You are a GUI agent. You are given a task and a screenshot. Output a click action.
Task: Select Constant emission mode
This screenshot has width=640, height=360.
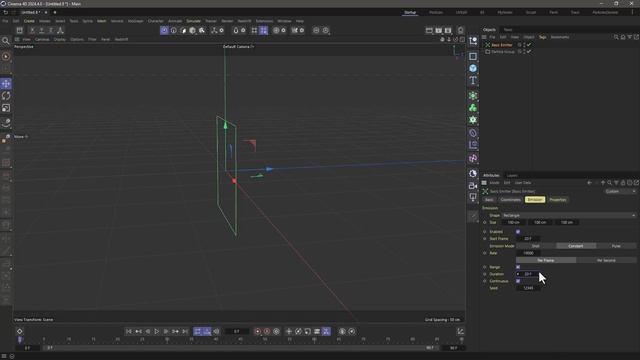tap(576, 246)
